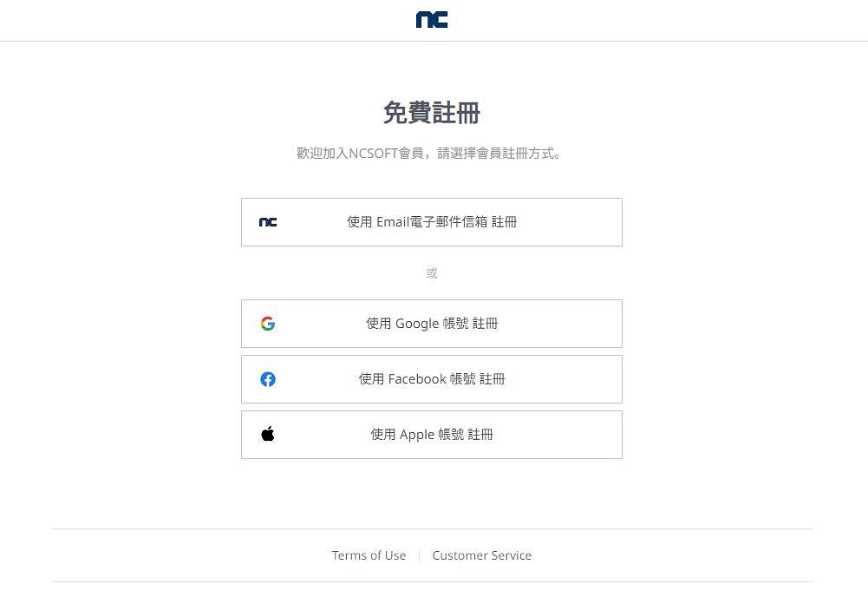
Task: Select Facebook as the signup method
Action: click(x=431, y=379)
